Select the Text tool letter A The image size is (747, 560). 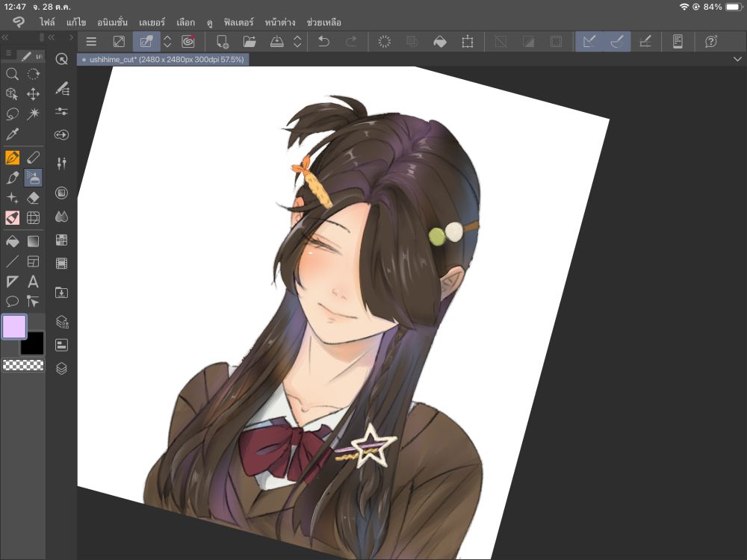pyautogui.click(x=34, y=281)
